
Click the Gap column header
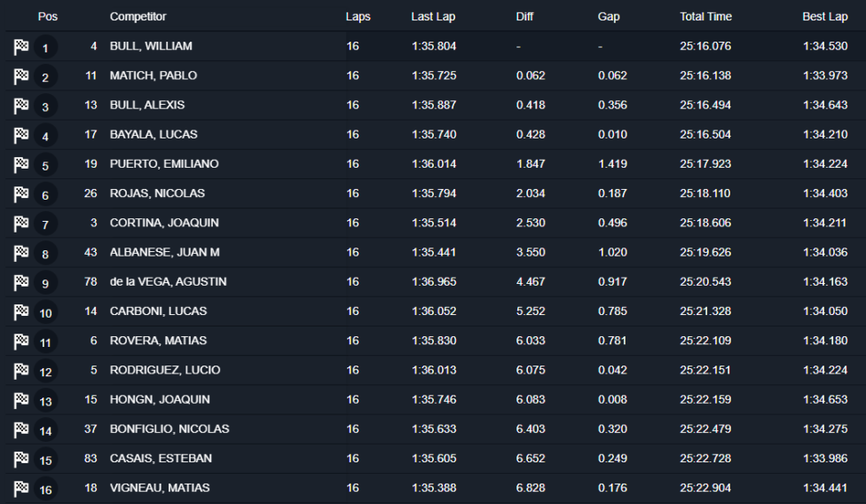click(609, 17)
